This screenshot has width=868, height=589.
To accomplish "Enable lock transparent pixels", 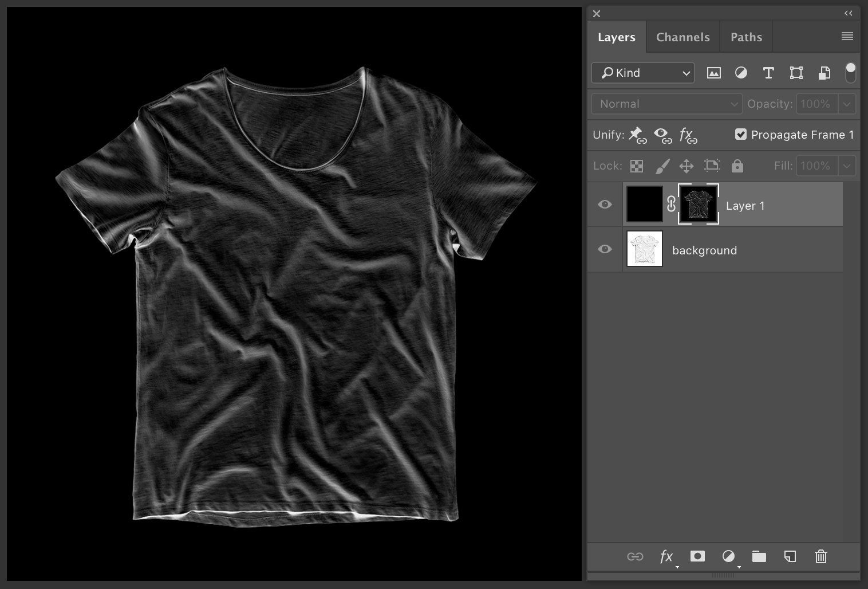I will coord(636,166).
